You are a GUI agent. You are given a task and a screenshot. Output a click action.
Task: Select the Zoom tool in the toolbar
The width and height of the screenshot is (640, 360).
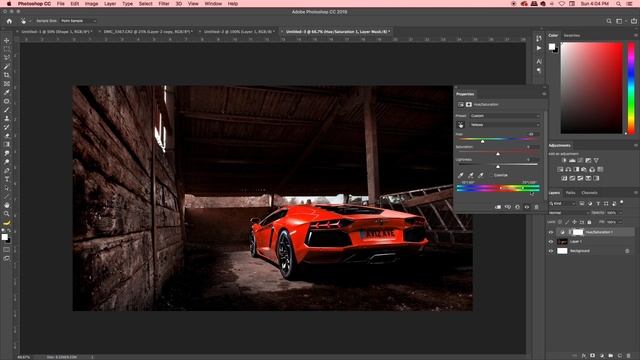[x=7, y=213]
